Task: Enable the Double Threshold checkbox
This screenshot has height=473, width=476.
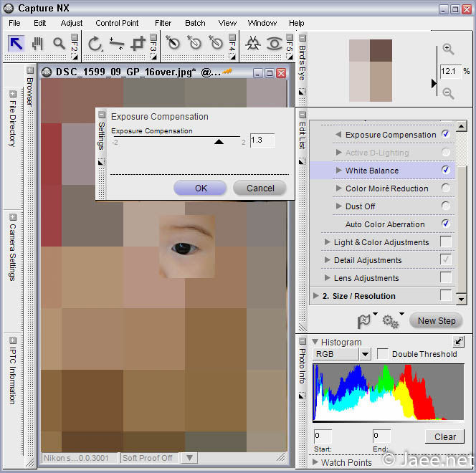Action: tap(383, 354)
